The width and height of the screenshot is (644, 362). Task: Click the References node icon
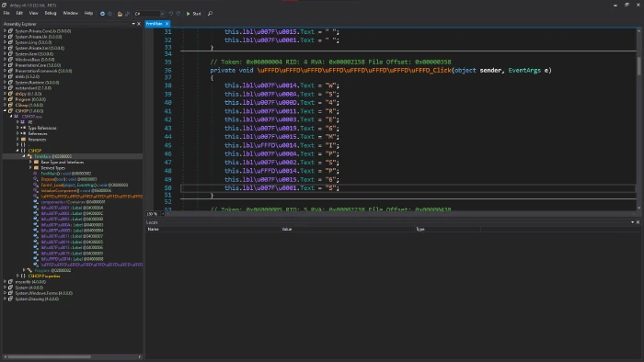23,133
